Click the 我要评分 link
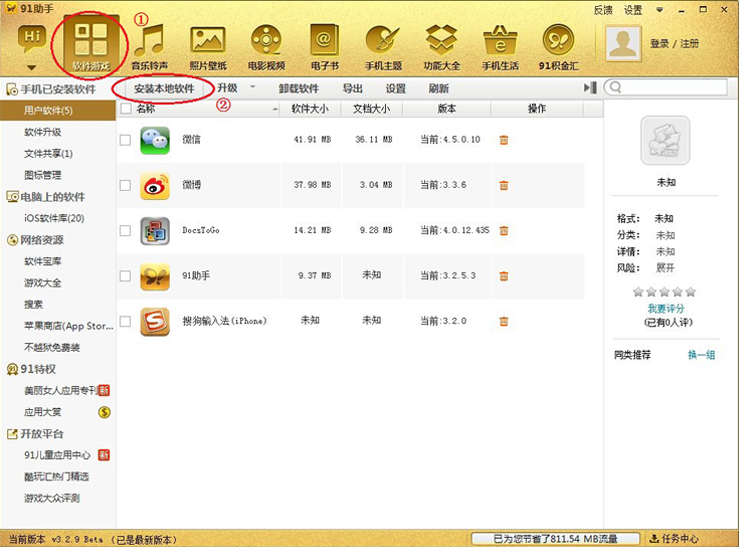The width and height of the screenshot is (739, 547). coord(665,309)
